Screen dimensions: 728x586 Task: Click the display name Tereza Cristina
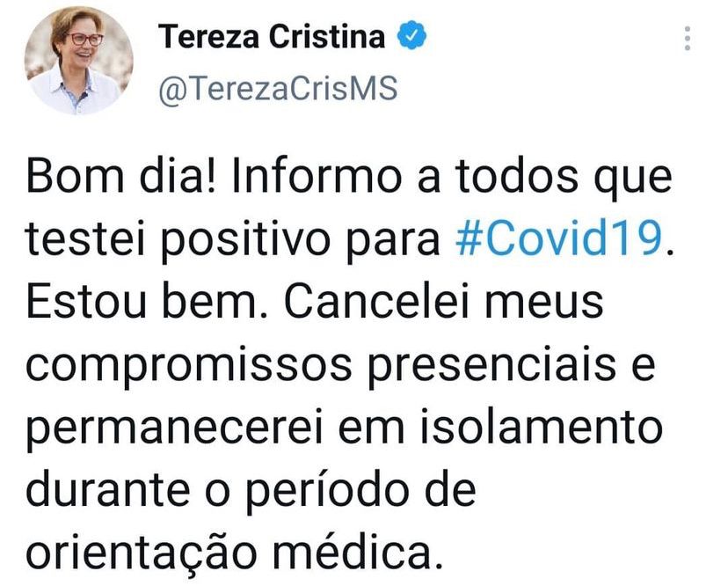[271, 38]
